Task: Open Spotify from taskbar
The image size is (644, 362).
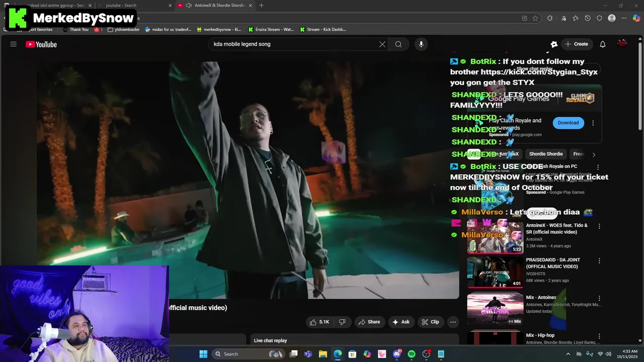Action: (x=412, y=354)
